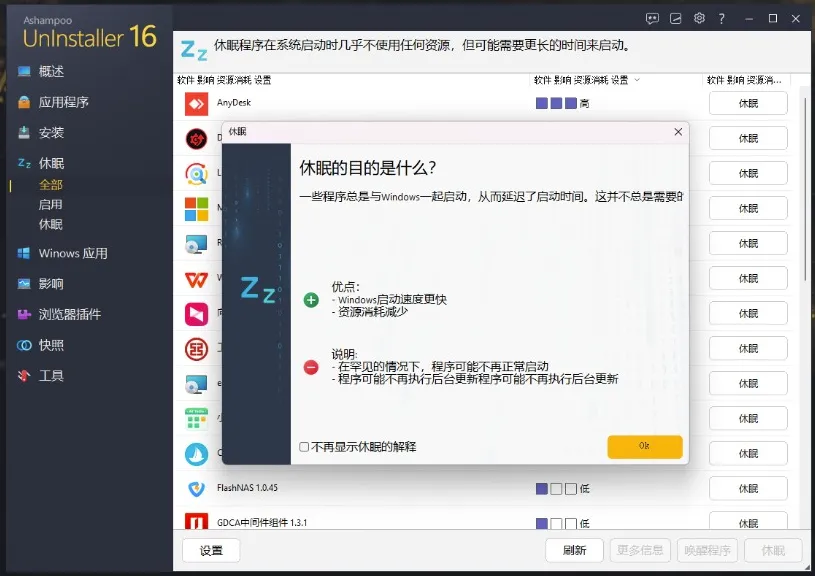Click the 刷新 button at the bottom
The width and height of the screenshot is (815, 576).
point(574,551)
